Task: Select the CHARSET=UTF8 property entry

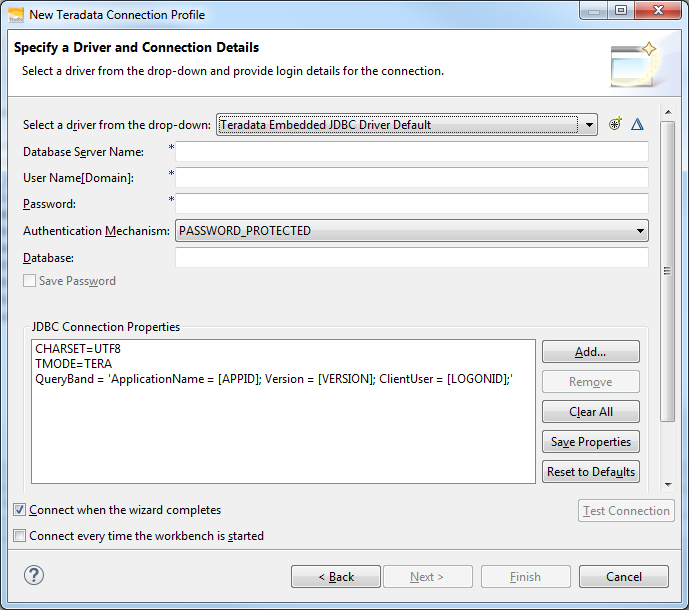Action: pyautogui.click(x=78, y=349)
